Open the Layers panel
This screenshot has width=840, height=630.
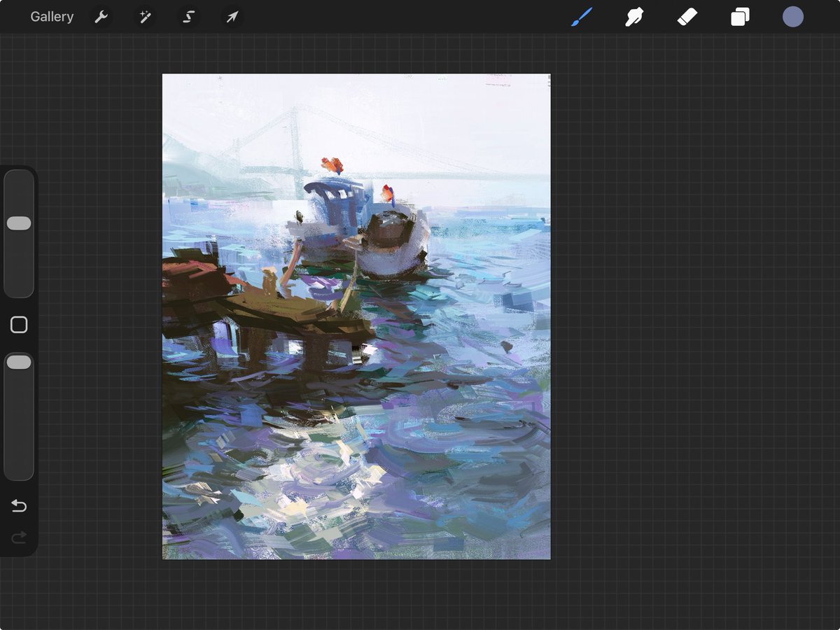pos(740,17)
